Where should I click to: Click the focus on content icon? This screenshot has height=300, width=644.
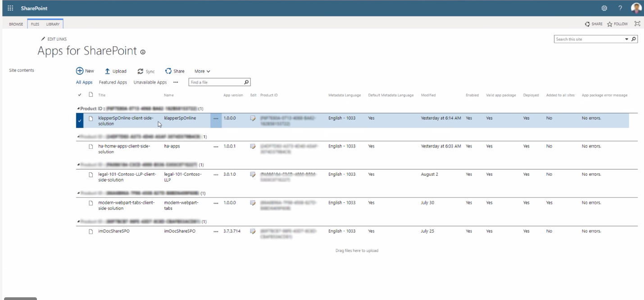637,24
